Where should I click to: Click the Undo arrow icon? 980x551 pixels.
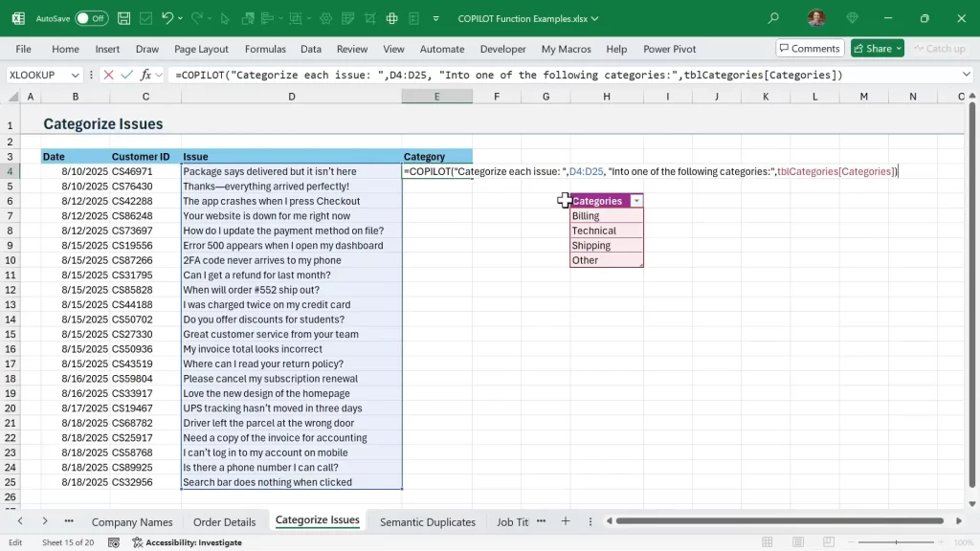(167, 18)
